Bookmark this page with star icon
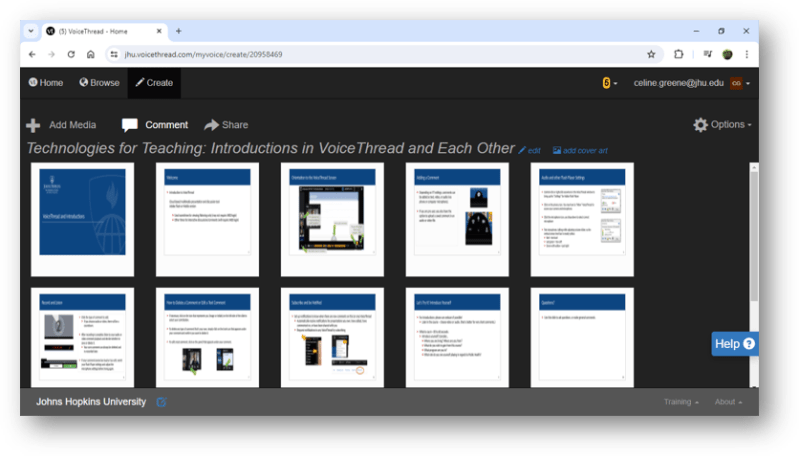799x456 pixels. [x=651, y=54]
